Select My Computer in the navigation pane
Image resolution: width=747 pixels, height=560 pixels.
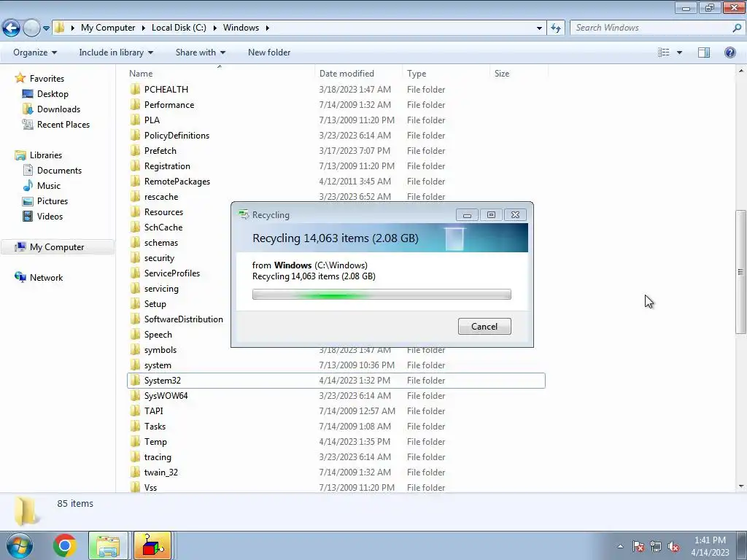(x=57, y=247)
